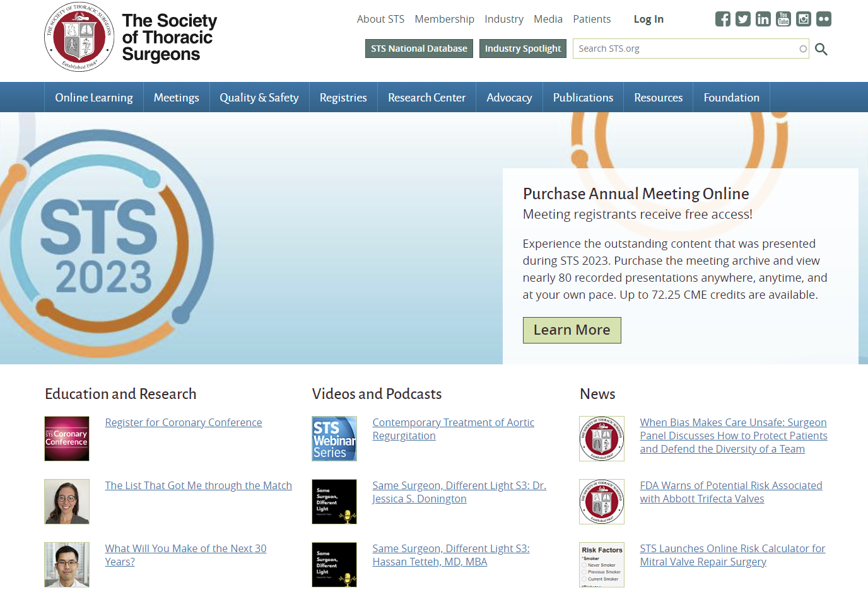
Task: Click the Learn More button
Action: click(572, 330)
